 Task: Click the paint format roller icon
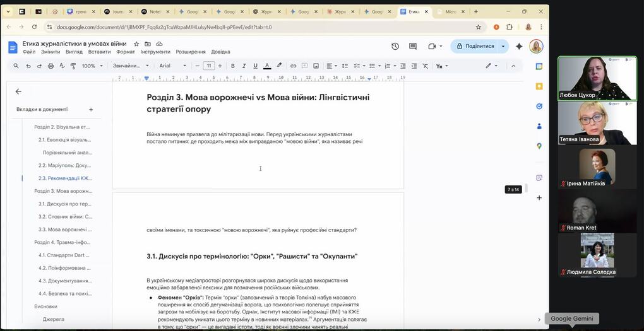pos(73,66)
